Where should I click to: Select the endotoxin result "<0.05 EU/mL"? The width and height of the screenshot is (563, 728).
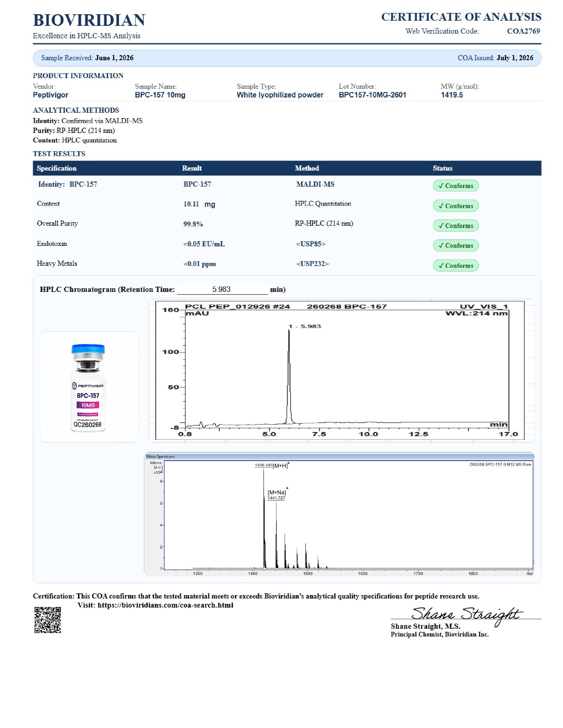tap(204, 244)
